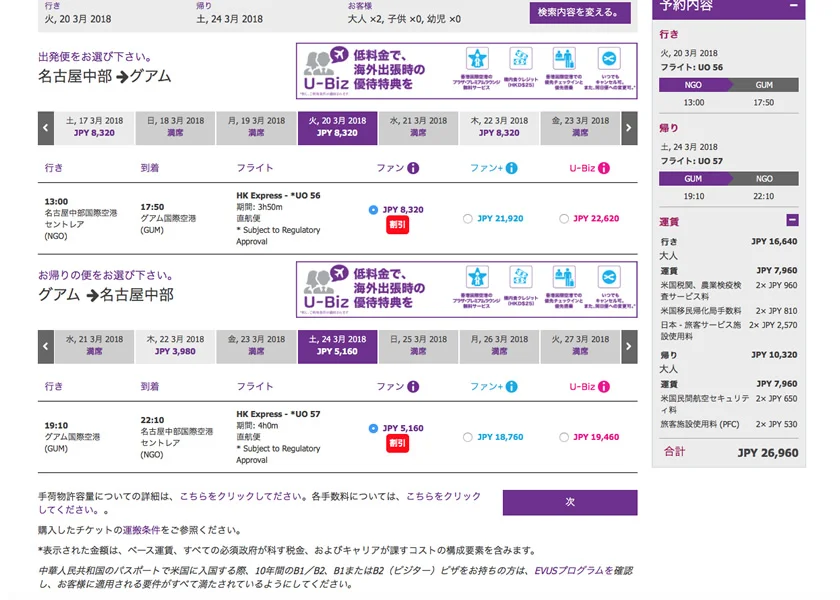Click the purple 次 button
The image size is (840, 600).
[569, 502]
